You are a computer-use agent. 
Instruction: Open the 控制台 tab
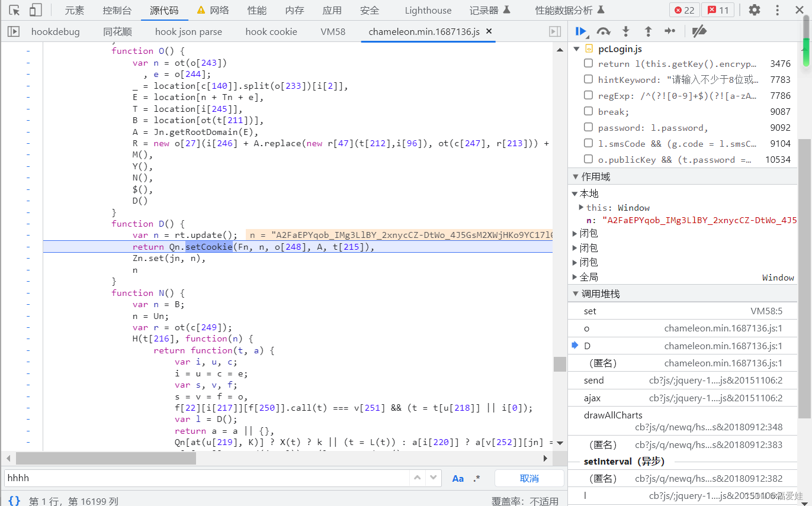pos(117,10)
